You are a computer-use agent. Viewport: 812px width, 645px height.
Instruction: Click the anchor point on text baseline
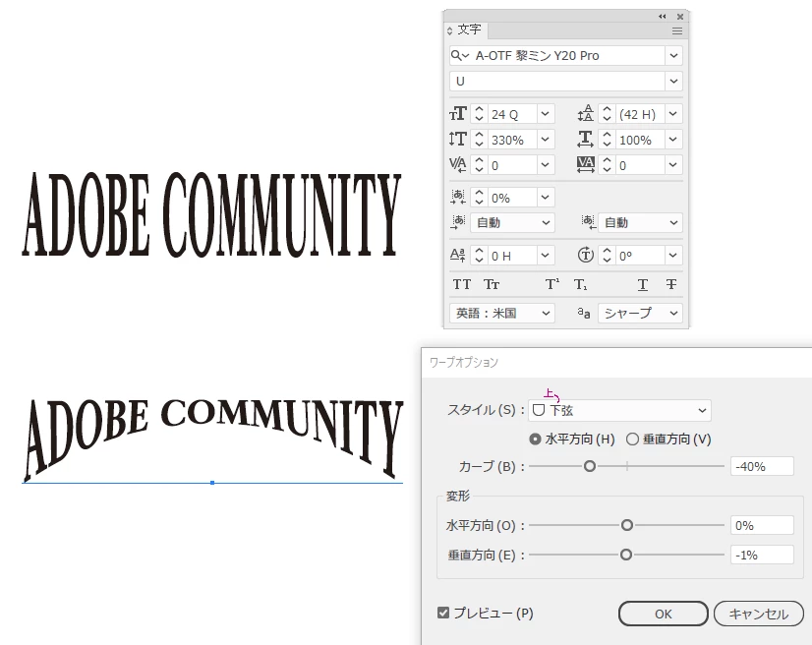212,483
